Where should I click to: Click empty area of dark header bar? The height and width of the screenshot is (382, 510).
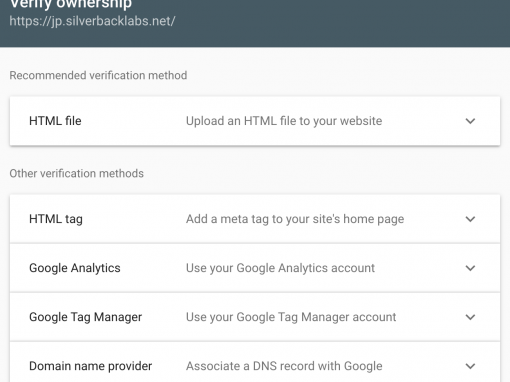pyautogui.click(x=333, y=23)
